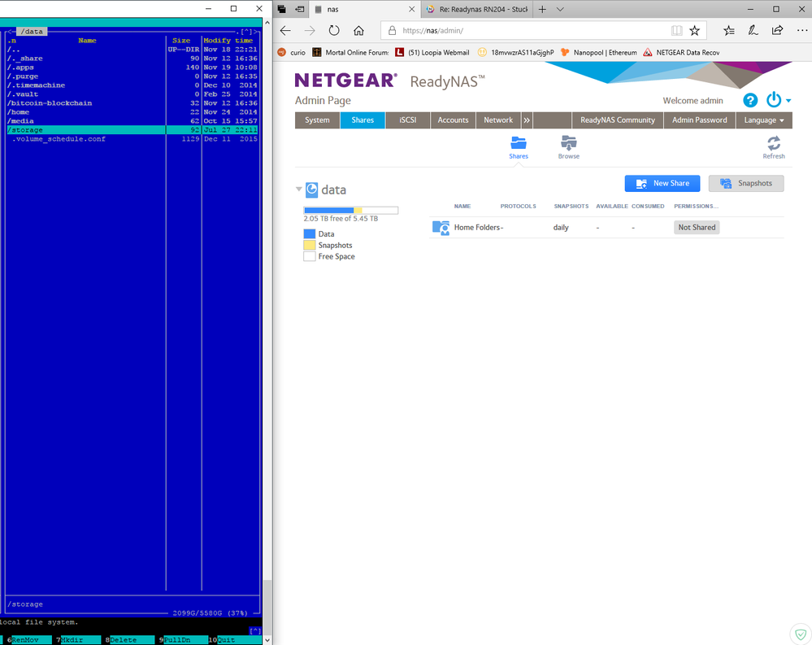The height and width of the screenshot is (645, 812).
Task: Add this page to favorites star
Action: click(x=694, y=31)
